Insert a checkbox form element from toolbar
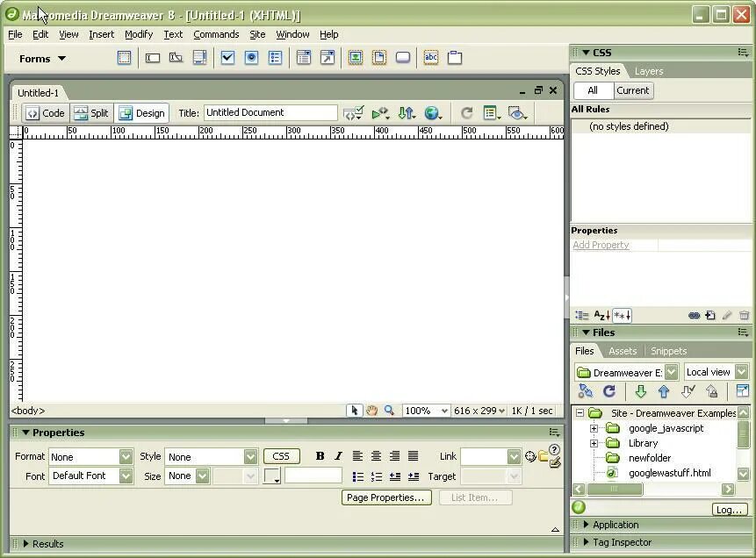 227,58
